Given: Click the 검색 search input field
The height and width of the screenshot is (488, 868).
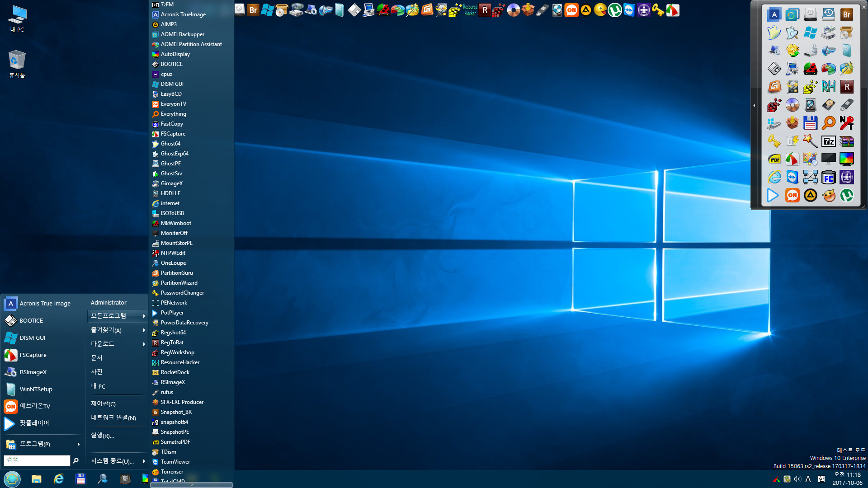Looking at the screenshot, I should coord(37,460).
